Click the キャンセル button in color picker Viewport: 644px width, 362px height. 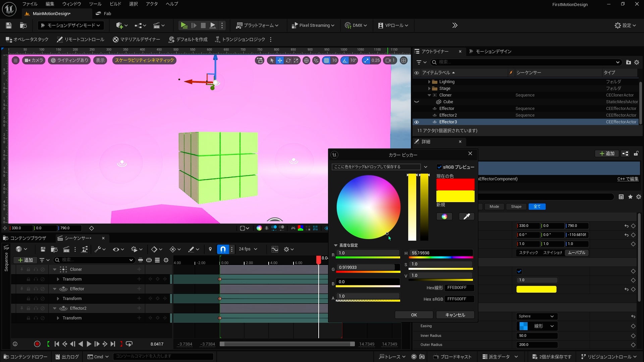(455, 315)
